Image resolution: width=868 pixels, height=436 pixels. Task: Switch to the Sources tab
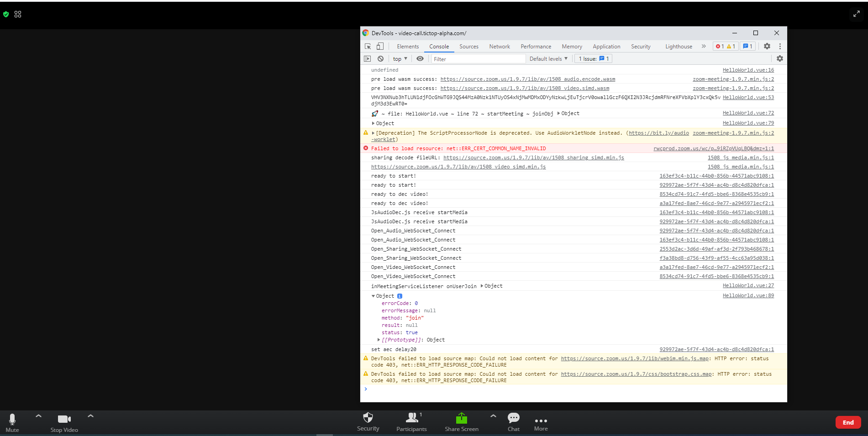pyautogui.click(x=469, y=46)
